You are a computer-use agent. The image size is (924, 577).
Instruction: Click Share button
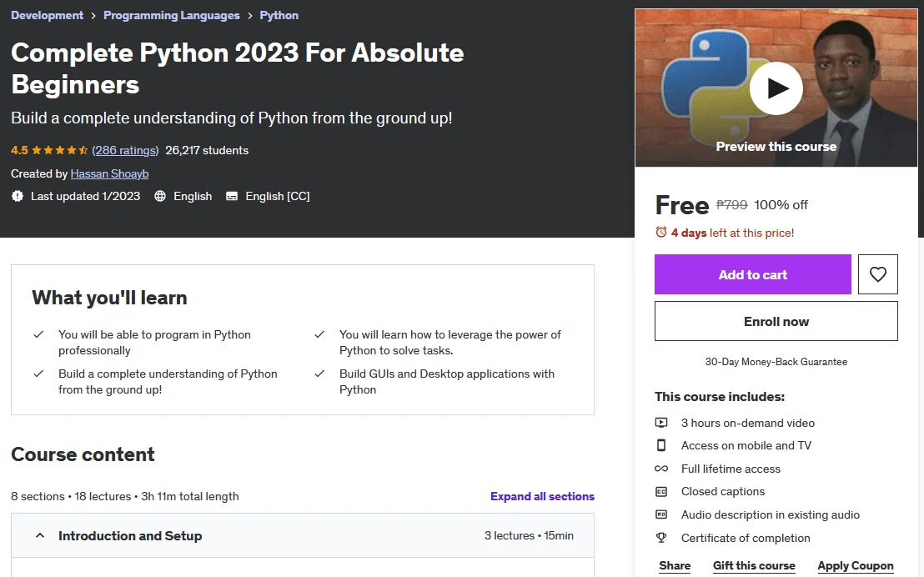675,566
